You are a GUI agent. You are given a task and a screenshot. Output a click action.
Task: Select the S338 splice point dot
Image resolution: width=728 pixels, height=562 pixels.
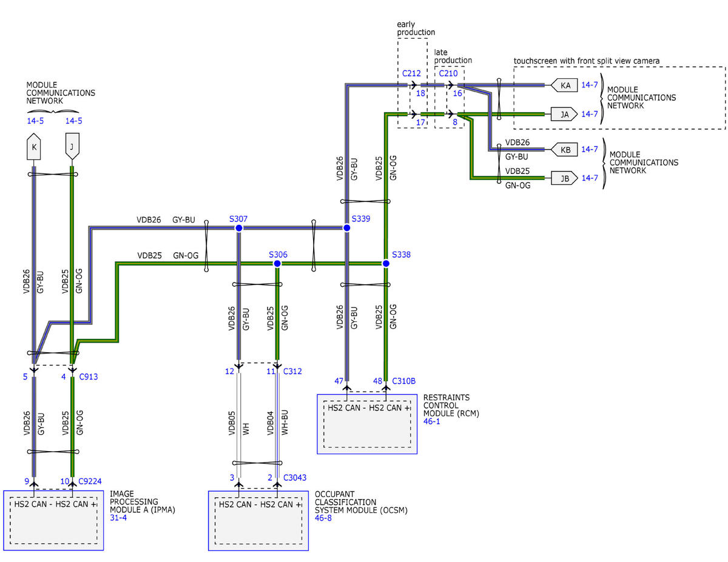(385, 263)
